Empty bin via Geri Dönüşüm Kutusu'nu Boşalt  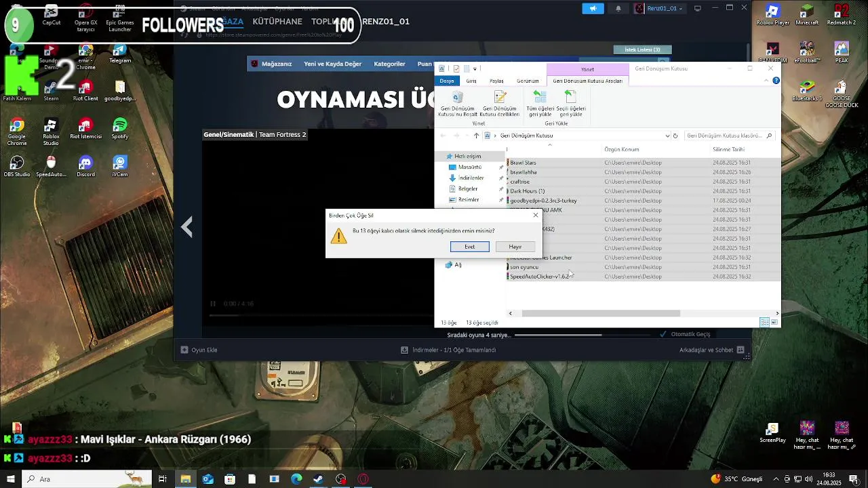point(458,104)
